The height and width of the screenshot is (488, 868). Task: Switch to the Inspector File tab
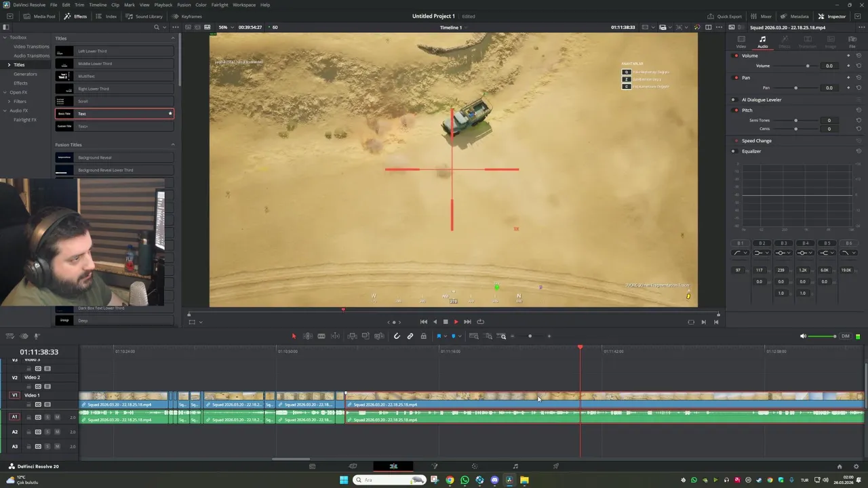coord(852,42)
